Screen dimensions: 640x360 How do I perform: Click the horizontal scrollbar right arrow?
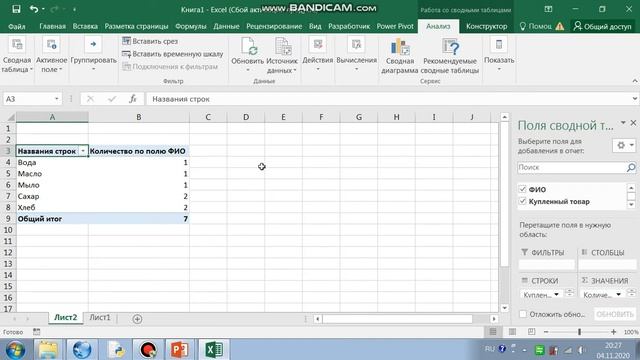coord(494,319)
